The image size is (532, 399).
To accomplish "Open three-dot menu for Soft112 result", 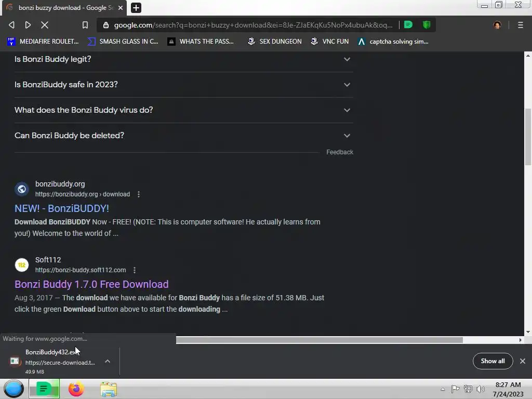I will [x=135, y=270].
